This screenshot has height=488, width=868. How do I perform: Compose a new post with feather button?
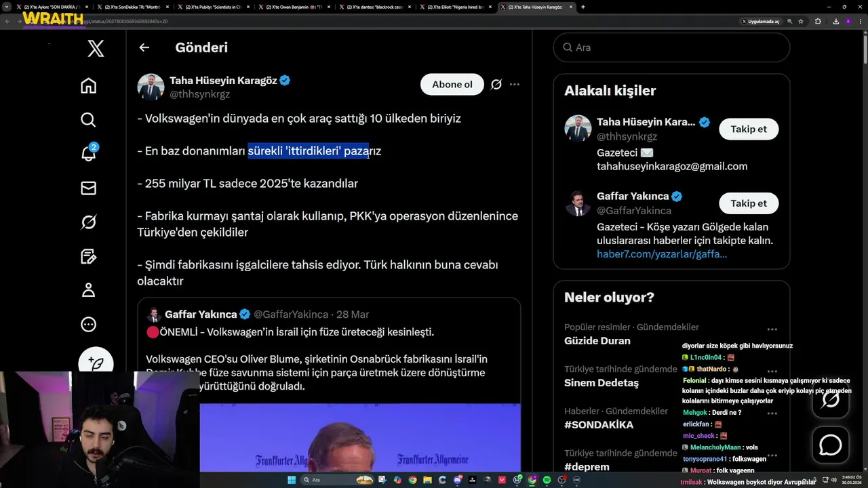click(96, 363)
